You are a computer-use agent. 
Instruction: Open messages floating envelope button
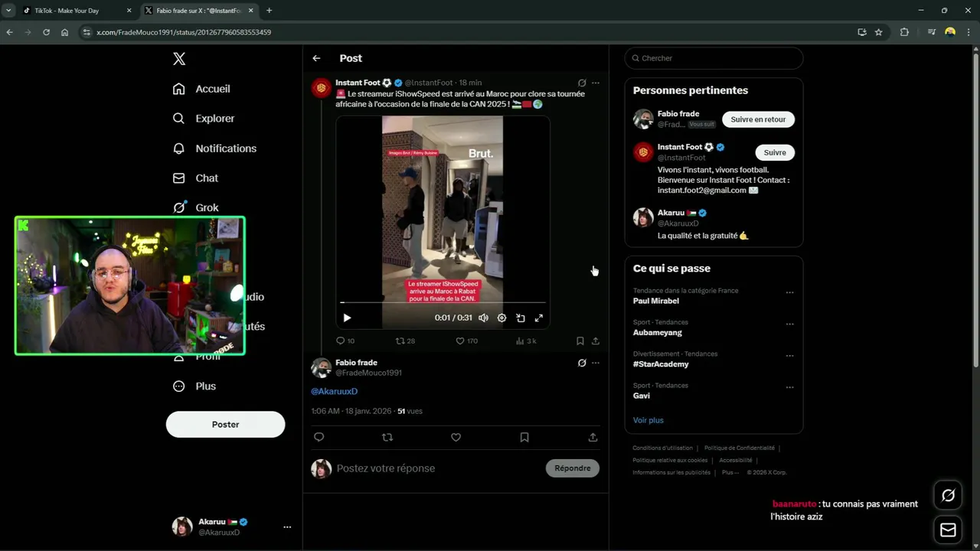click(948, 530)
